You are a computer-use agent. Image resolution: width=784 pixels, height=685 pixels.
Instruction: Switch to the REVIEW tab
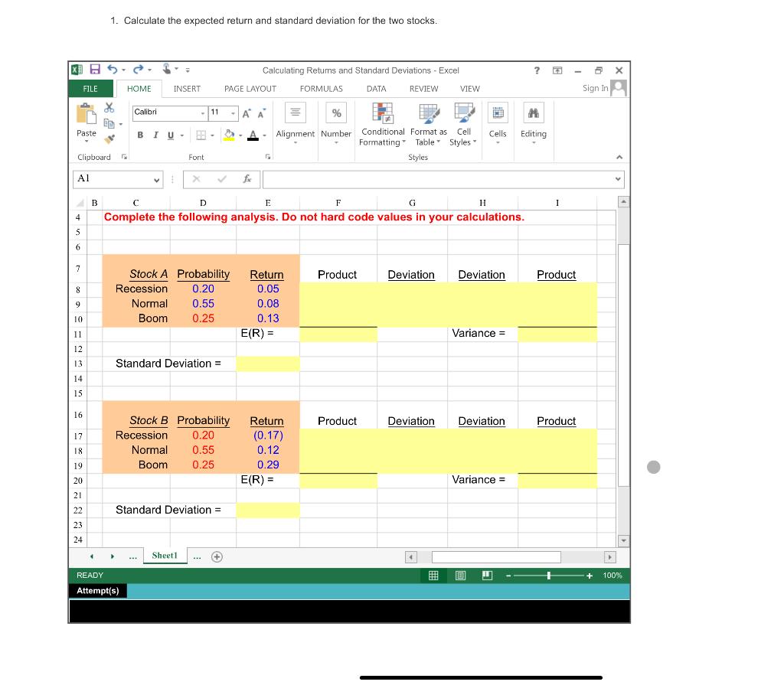tap(423, 89)
